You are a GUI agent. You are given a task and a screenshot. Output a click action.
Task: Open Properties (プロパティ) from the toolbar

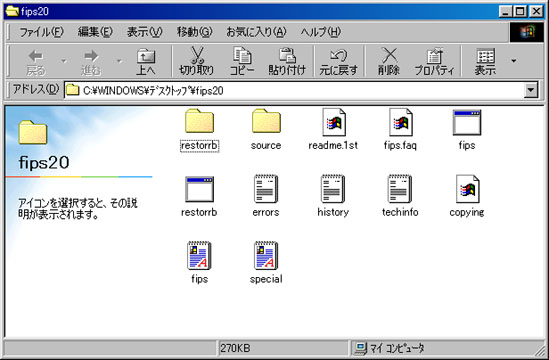pos(434,61)
